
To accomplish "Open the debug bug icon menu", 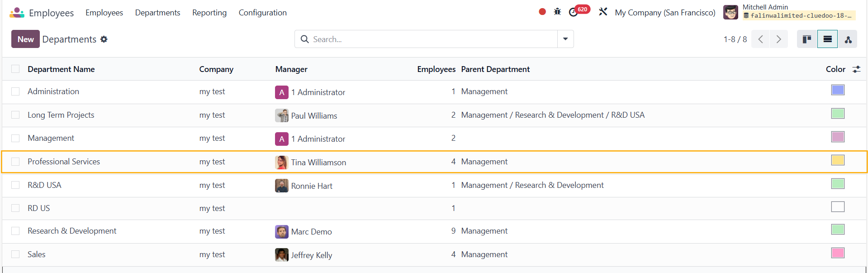I will coord(557,12).
